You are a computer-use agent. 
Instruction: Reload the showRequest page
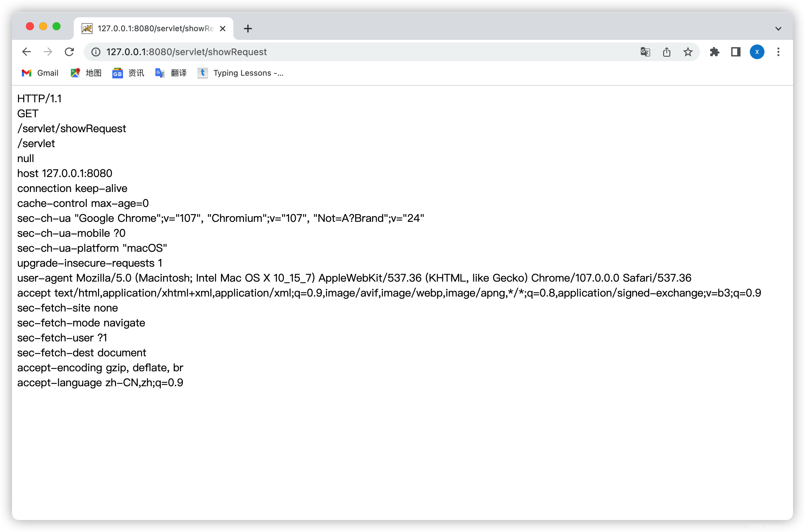coord(69,52)
